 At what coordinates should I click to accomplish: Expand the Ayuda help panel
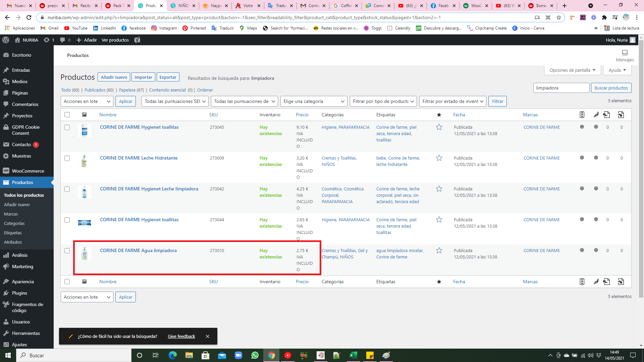tap(617, 70)
